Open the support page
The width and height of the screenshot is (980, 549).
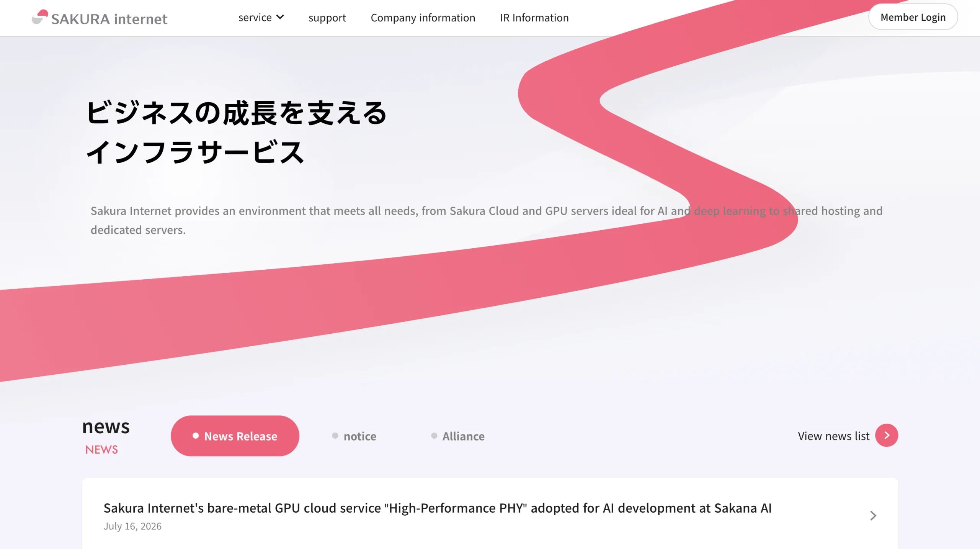pyautogui.click(x=327, y=18)
